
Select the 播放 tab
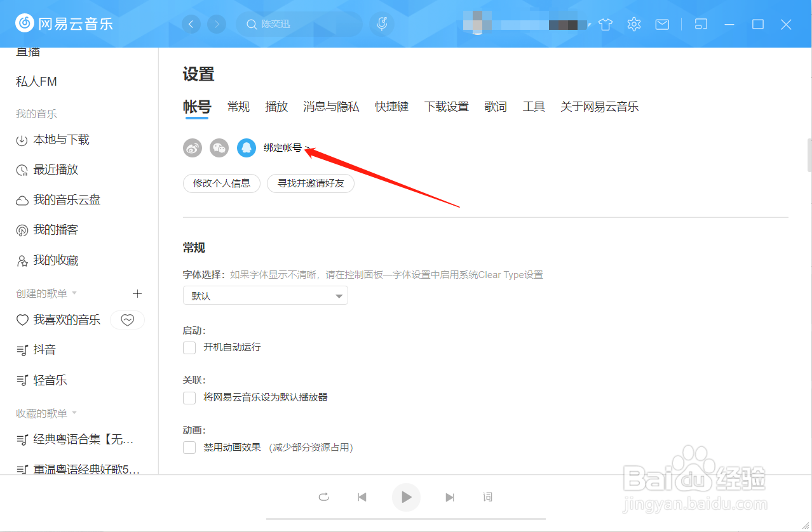pos(276,107)
